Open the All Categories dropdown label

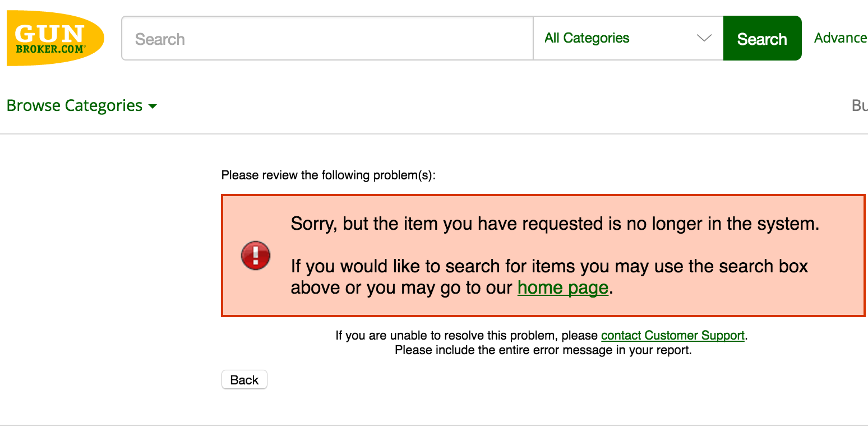tap(587, 38)
